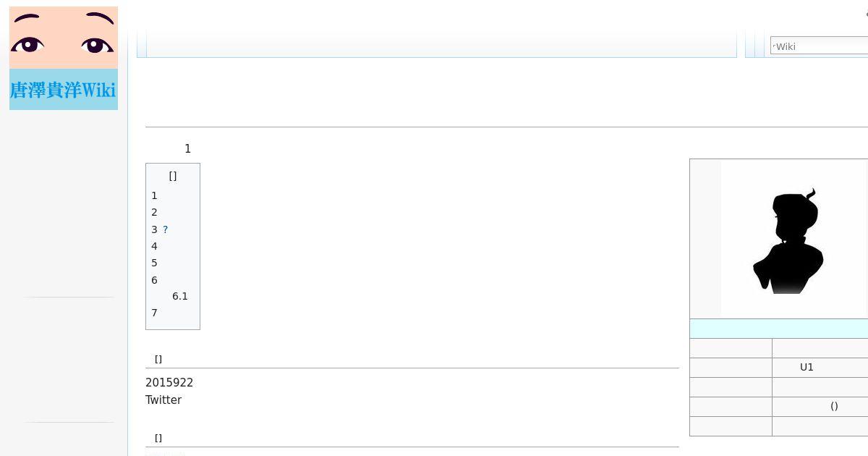Go to contents entry 4

tap(154, 246)
